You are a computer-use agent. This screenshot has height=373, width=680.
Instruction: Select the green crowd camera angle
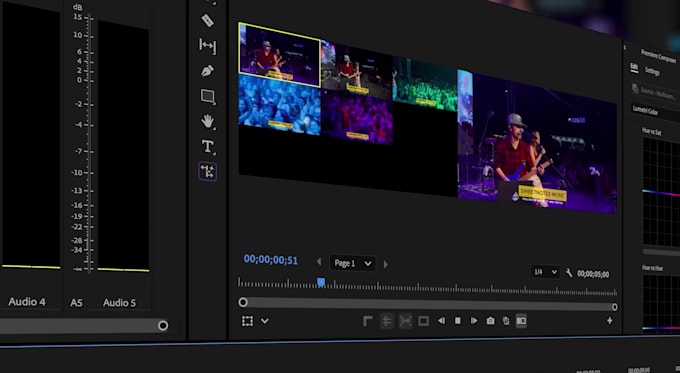coord(425,85)
